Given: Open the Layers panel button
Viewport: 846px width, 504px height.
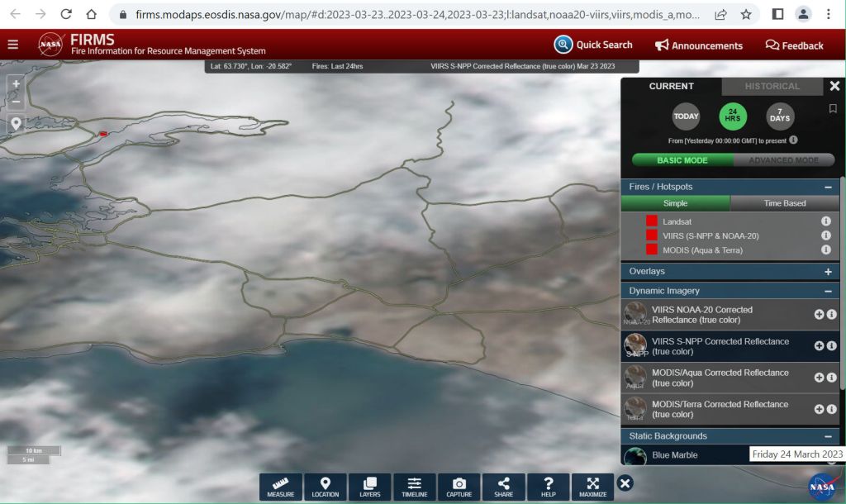Looking at the screenshot, I should [x=369, y=487].
